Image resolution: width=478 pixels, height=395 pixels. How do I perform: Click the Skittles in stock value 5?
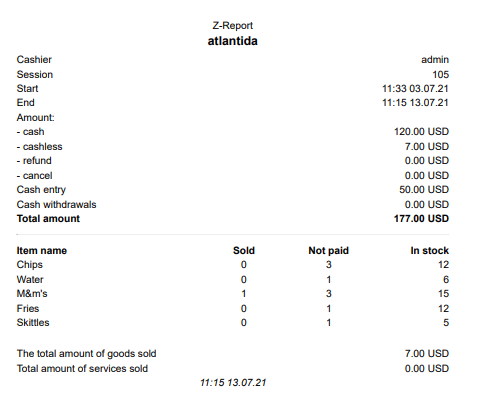point(446,323)
